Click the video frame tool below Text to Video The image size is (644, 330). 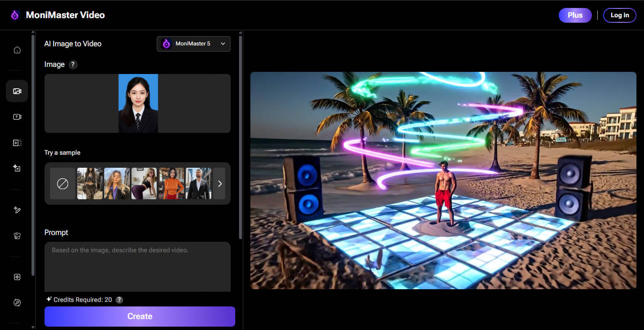coord(17,143)
